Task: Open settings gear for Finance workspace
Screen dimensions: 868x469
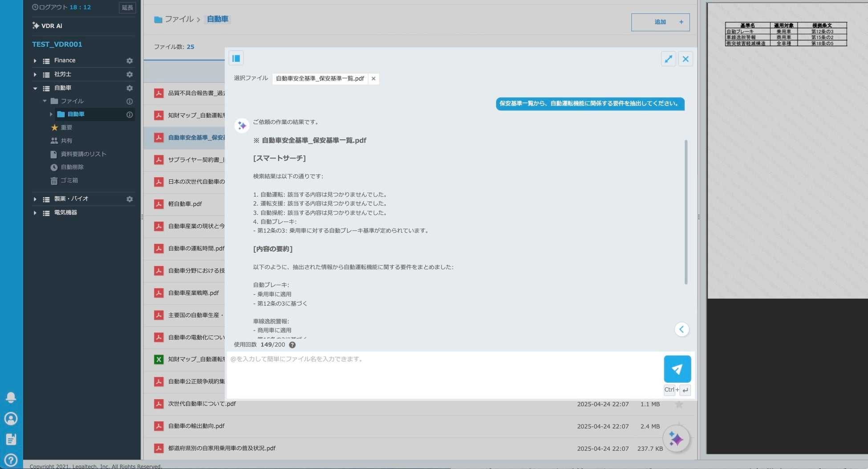Action: (x=130, y=61)
